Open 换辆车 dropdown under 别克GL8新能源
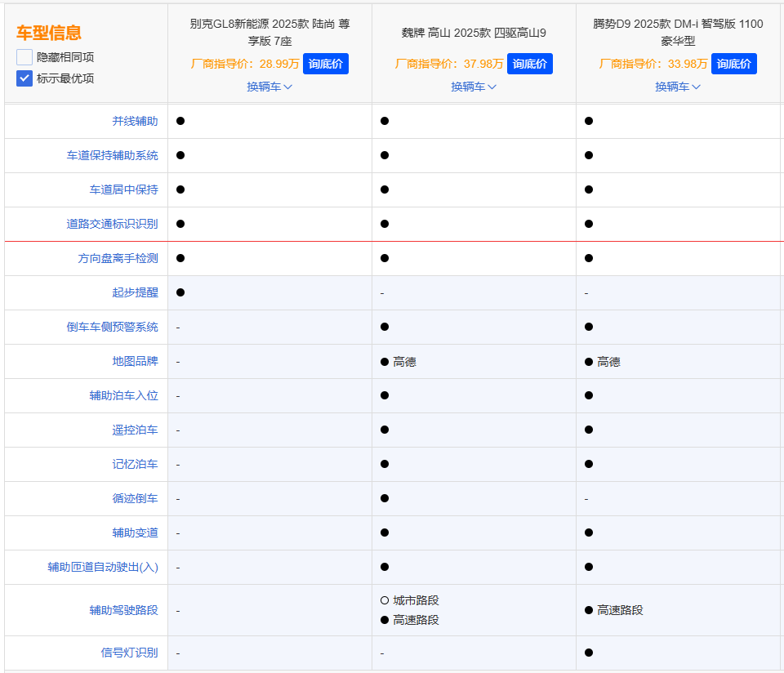 269,87
